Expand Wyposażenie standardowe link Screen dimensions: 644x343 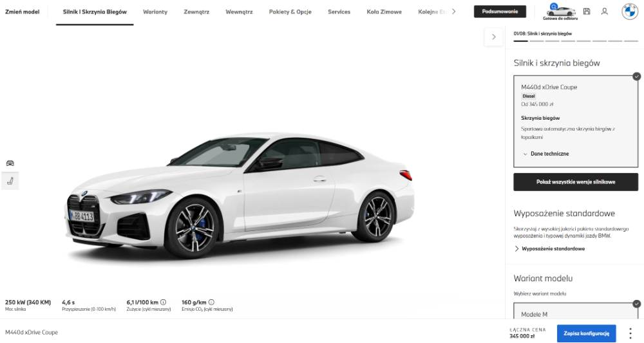(549, 248)
